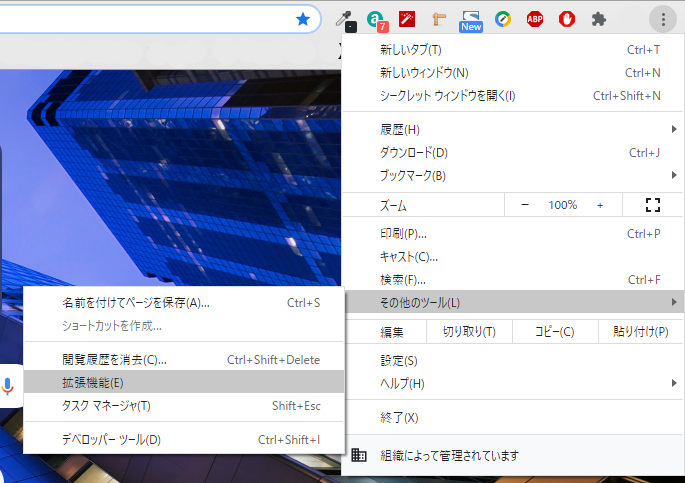Click the extension icon labeled New

pyautogui.click(x=471, y=21)
